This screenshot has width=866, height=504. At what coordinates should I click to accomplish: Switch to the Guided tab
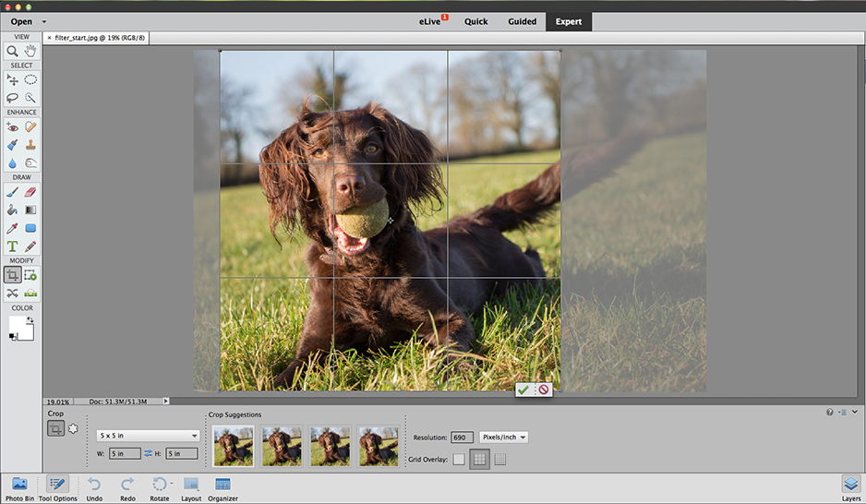522,21
